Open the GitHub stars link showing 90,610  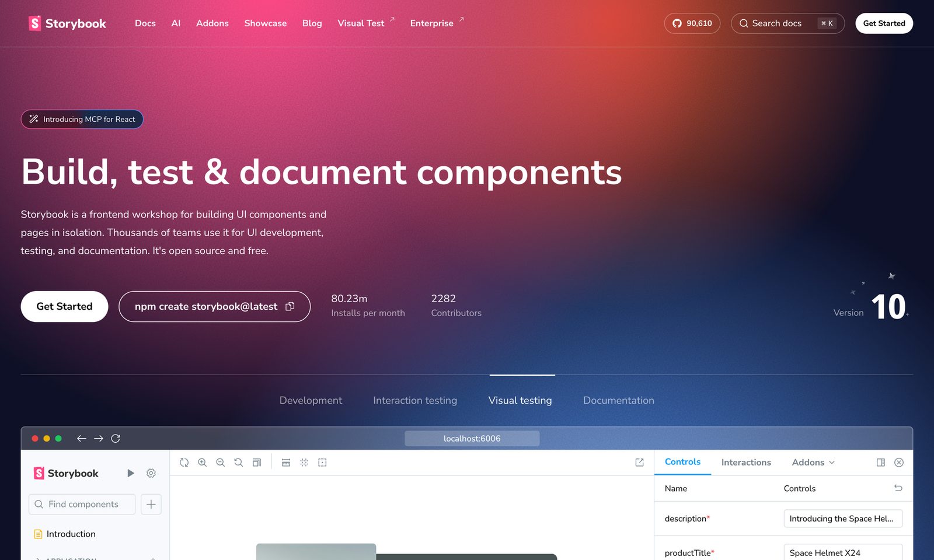tap(692, 23)
